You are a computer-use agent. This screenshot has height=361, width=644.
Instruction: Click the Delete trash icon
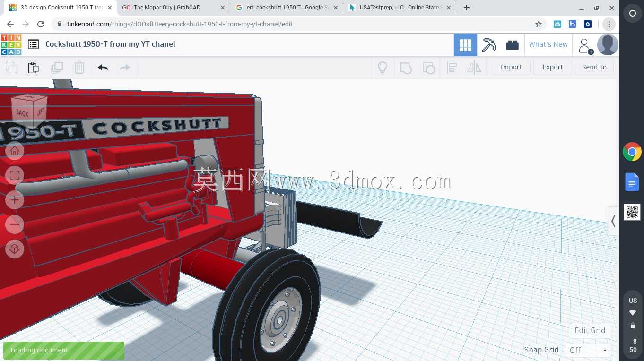coord(79,68)
